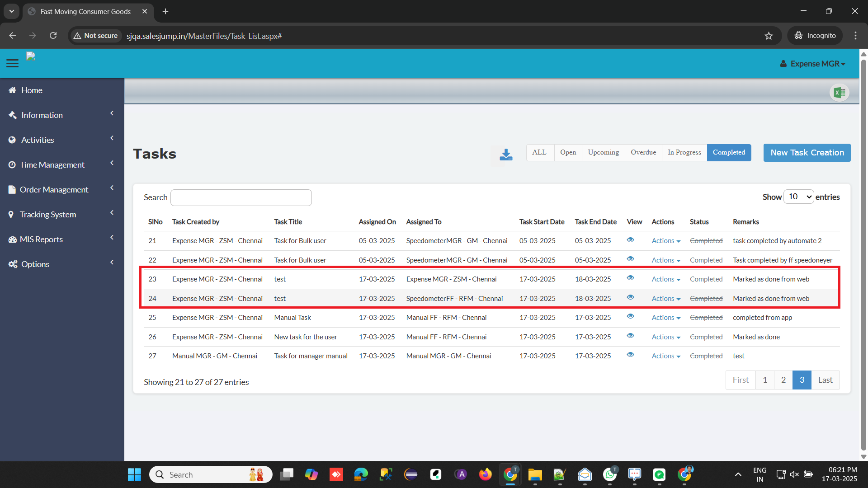
Task: Open Actions dropdown for task 23
Action: click(x=666, y=279)
